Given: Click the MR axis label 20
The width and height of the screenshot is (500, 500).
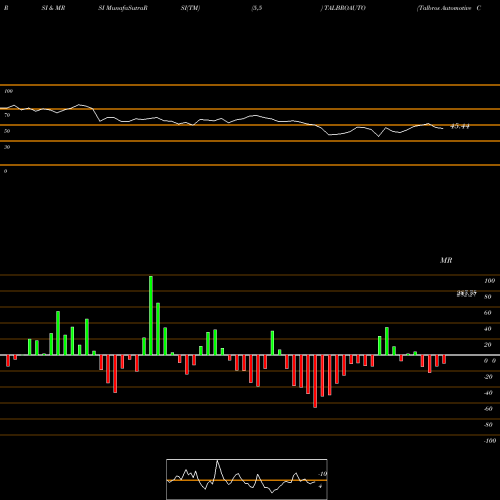Looking at the screenshot, I should [x=488, y=345].
